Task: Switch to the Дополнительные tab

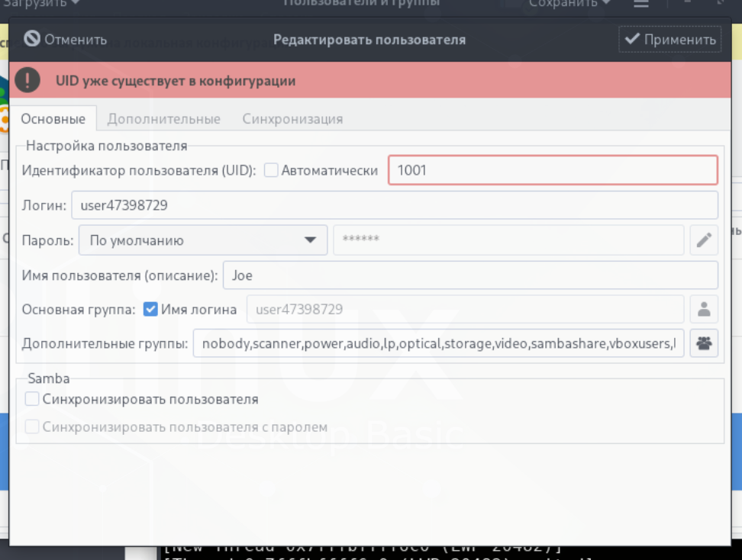Action: pos(163,119)
